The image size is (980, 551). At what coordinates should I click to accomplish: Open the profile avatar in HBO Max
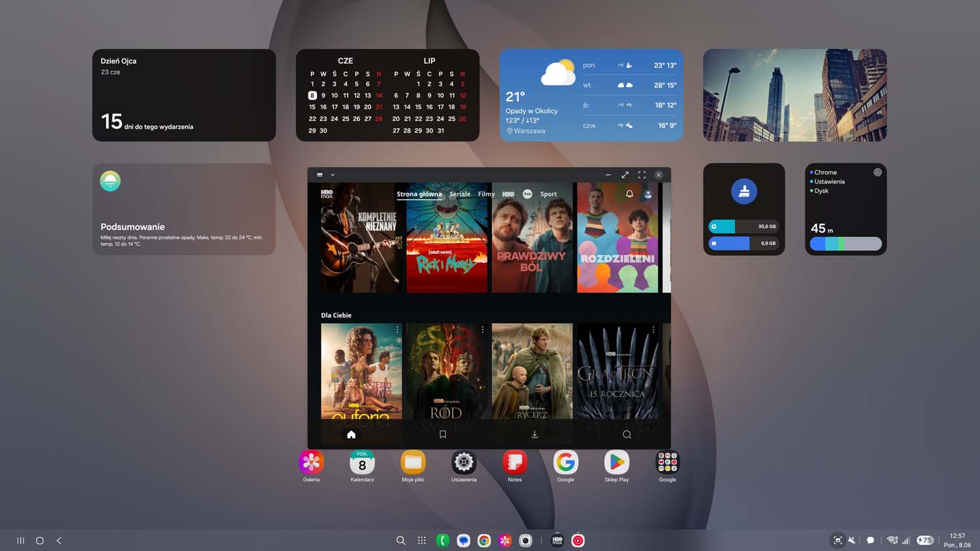click(x=648, y=194)
